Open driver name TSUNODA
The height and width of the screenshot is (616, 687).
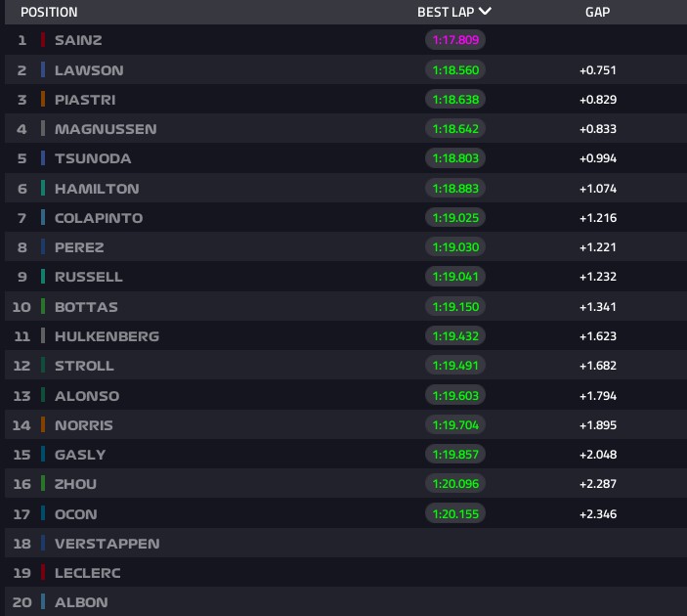tap(93, 158)
